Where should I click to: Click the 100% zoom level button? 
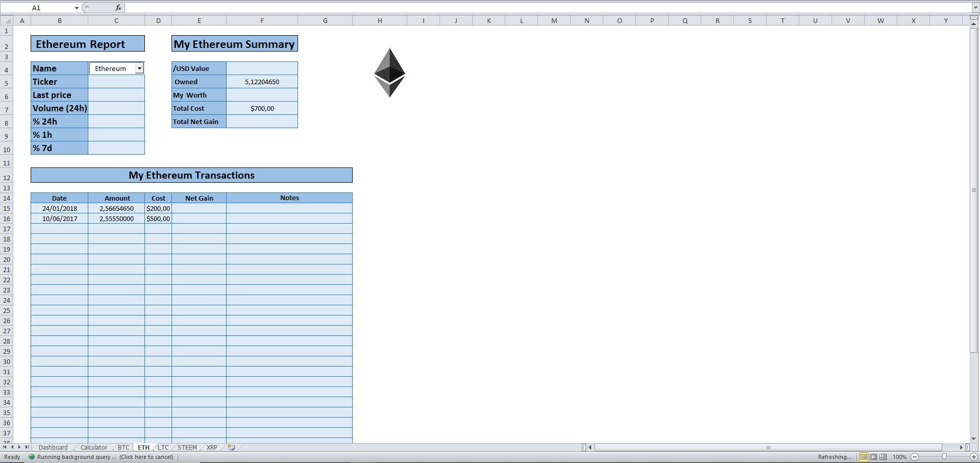click(899, 457)
